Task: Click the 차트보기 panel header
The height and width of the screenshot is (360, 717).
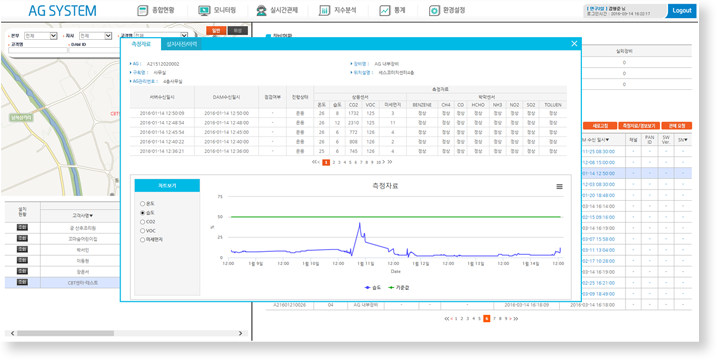Action: tap(167, 186)
